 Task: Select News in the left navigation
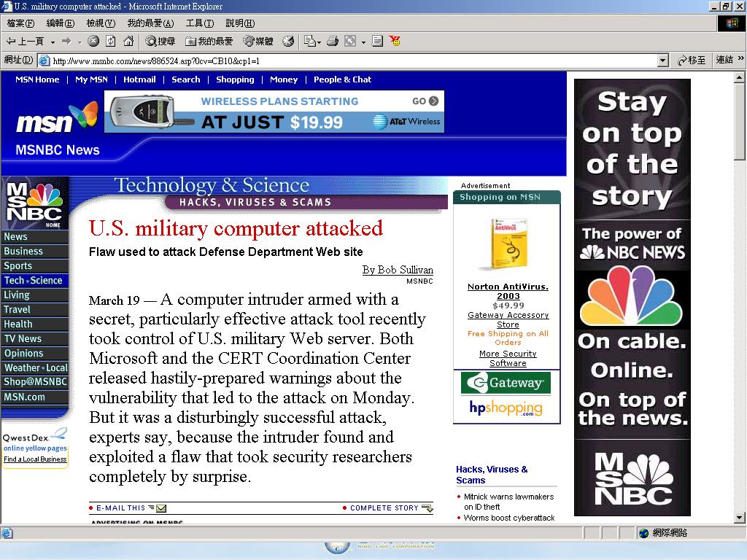click(x=35, y=237)
